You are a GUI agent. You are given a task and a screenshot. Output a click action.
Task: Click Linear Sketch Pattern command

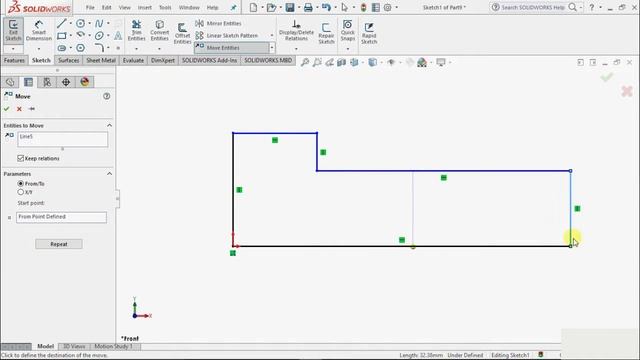227,36
